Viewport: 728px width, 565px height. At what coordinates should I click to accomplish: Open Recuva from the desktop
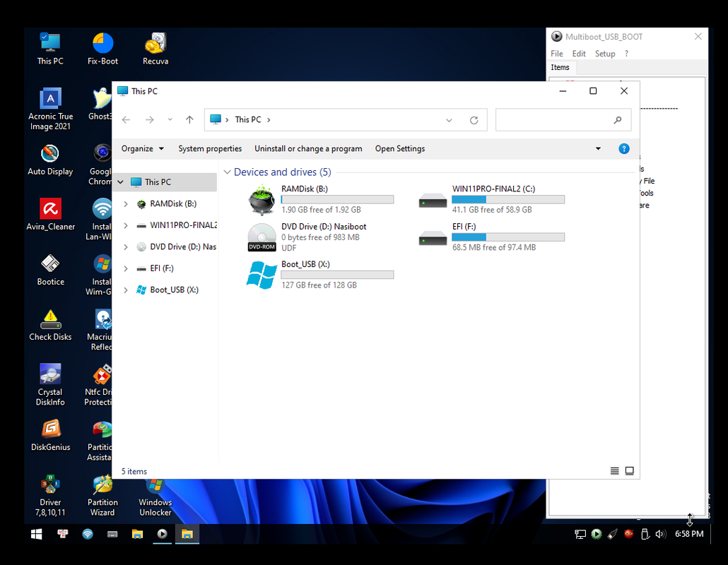point(155,49)
